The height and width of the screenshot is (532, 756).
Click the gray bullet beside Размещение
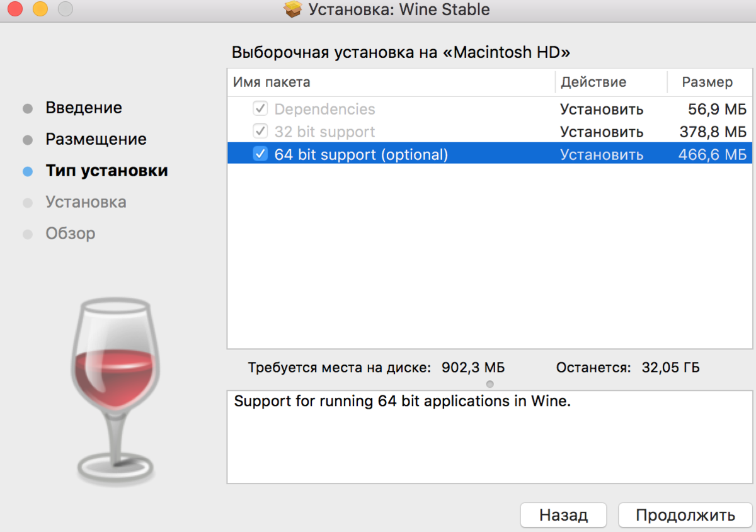(27, 140)
